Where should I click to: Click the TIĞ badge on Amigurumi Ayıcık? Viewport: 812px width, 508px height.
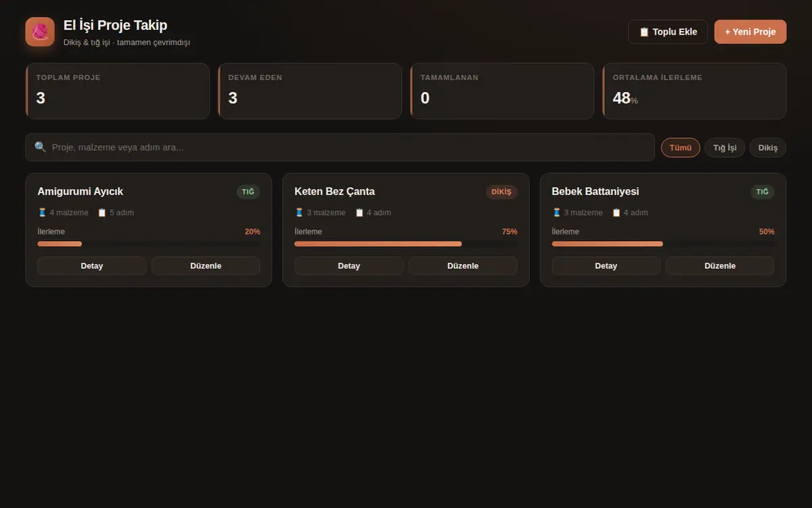tap(248, 192)
